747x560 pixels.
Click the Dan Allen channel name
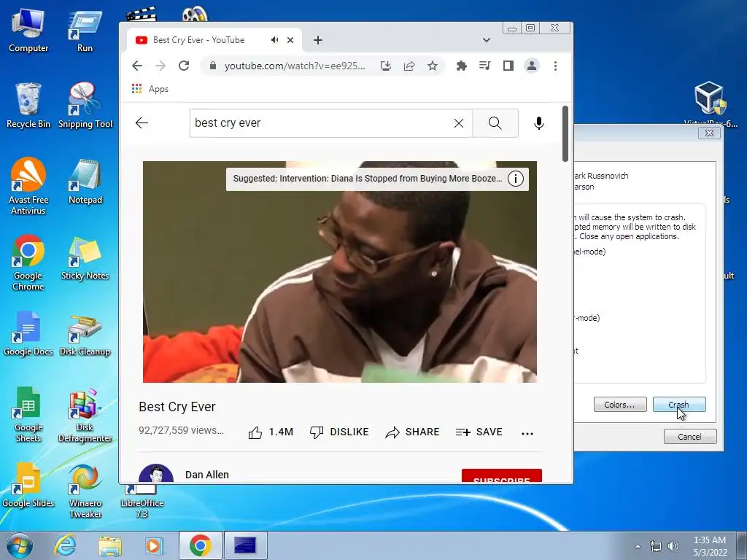tap(206, 475)
